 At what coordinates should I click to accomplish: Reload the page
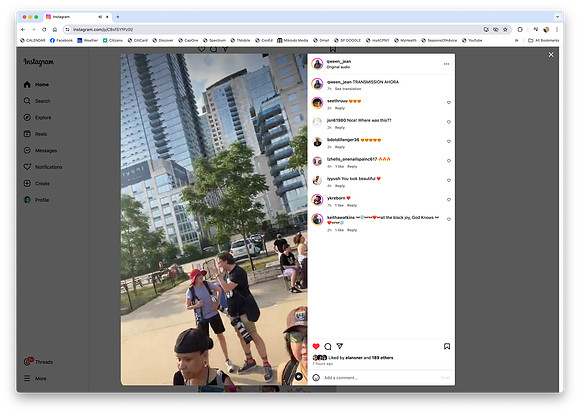[44, 29]
